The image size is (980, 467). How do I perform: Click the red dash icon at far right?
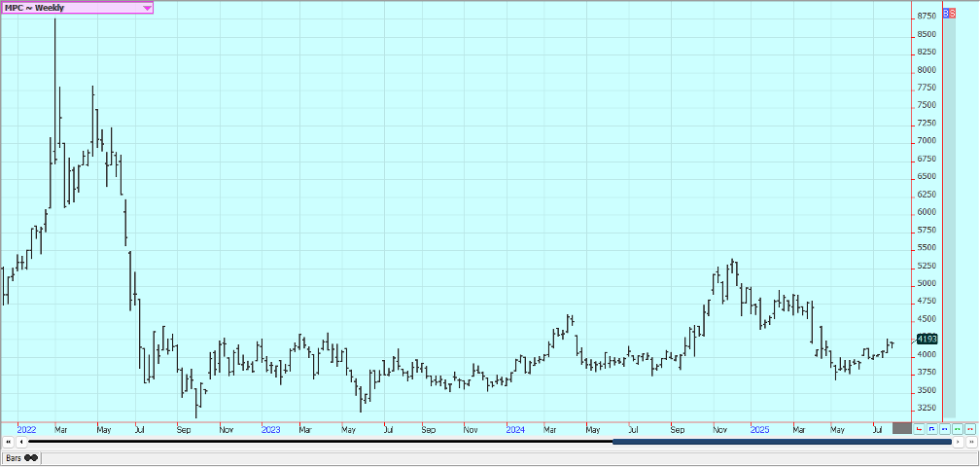[970, 429]
